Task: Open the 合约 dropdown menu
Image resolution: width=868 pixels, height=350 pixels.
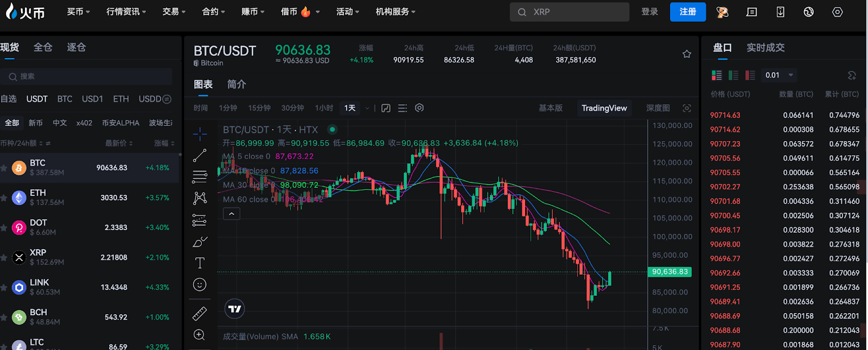Action: tap(213, 11)
